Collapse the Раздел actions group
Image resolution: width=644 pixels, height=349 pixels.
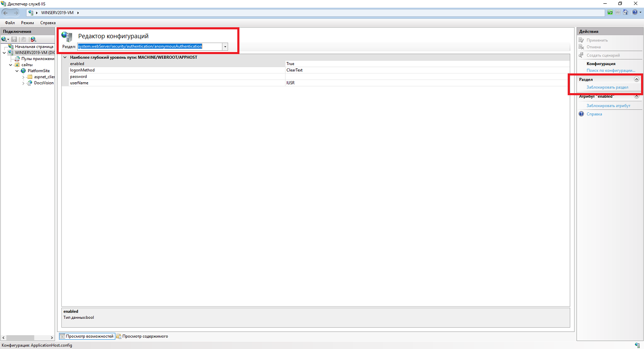(x=636, y=79)
